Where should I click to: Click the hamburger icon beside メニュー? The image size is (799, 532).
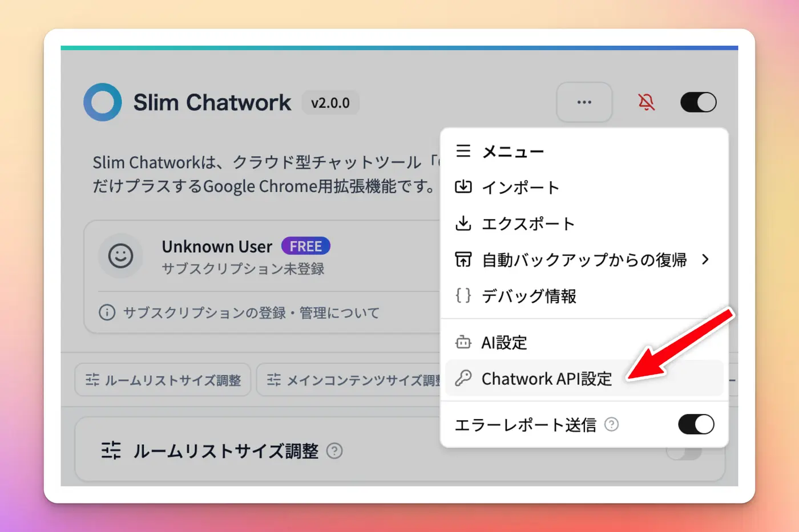pos(463,151)
